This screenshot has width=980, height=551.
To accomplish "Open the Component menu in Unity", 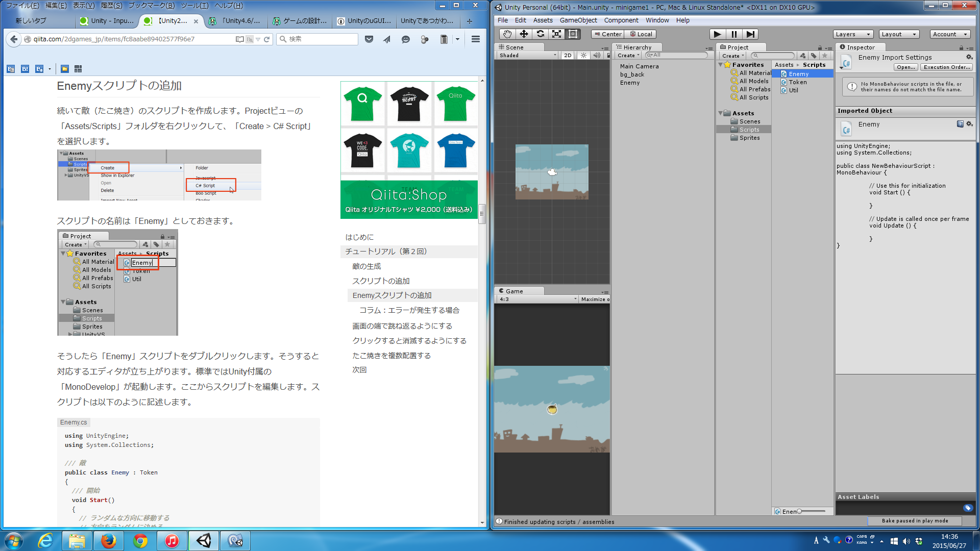I will 621,20.
